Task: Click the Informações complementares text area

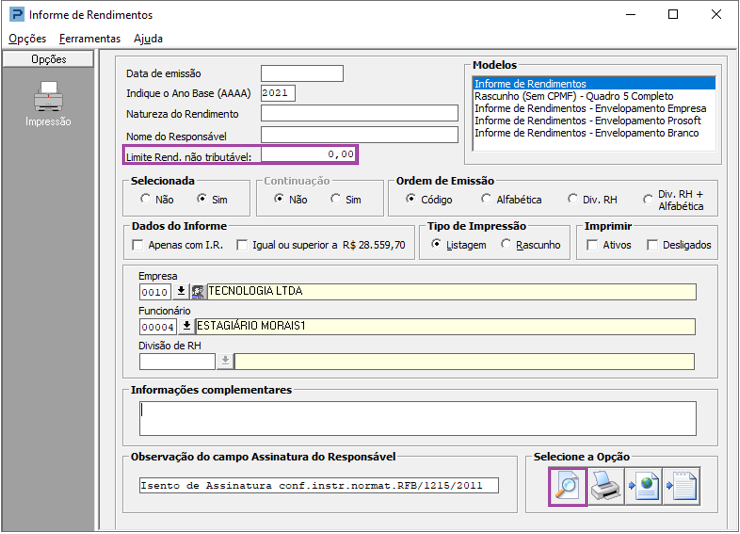Action: click(418, 418)
